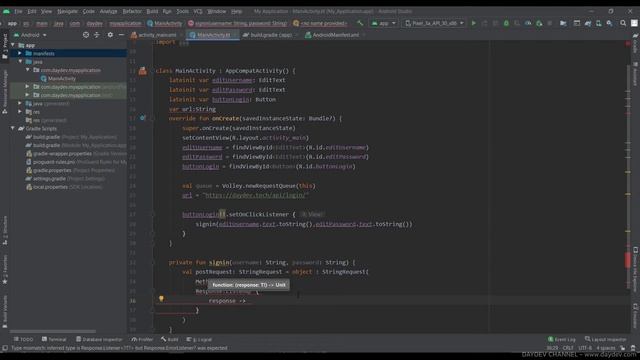Open the Navigate menu
Image resolution: width=640 pixels, height=360 pixels.
[x=67, y=11]
